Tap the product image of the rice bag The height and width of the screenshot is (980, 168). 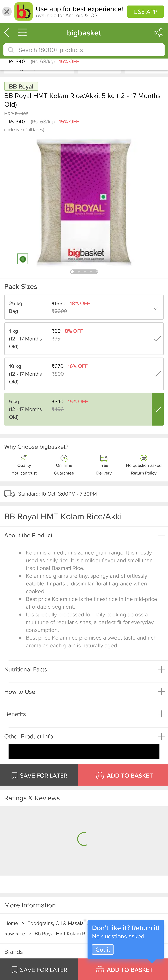point(84,202)
